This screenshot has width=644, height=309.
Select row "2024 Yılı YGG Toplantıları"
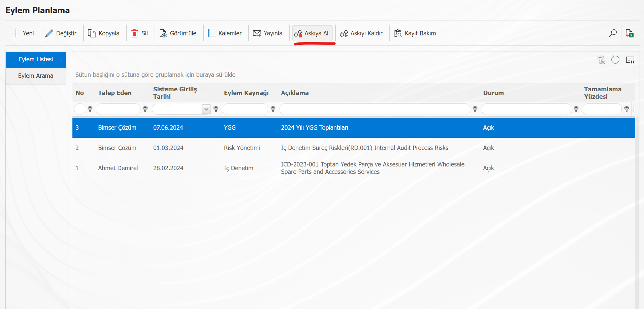coord(354,128)
